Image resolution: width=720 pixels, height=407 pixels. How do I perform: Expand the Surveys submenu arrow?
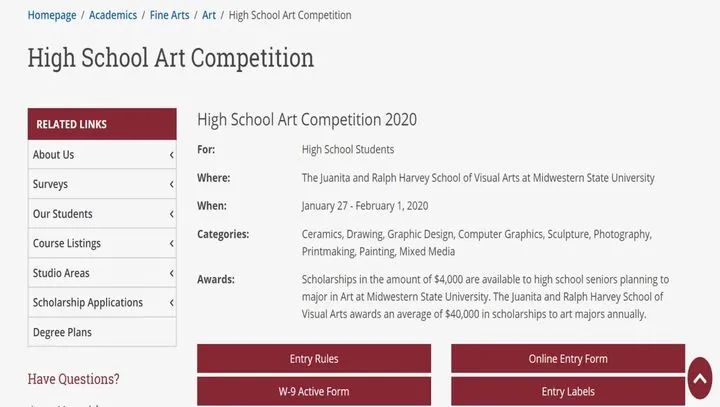(171, 184)
